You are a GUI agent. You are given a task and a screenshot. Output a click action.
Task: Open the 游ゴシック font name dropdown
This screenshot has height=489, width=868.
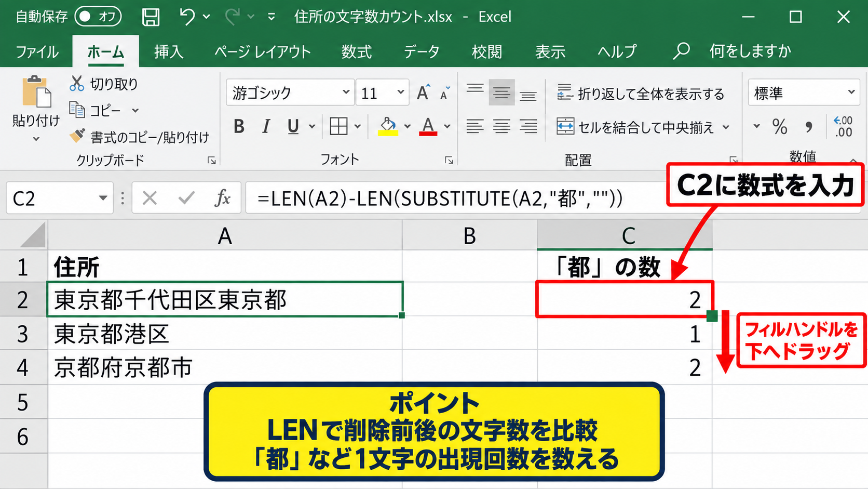click(346, 92)
